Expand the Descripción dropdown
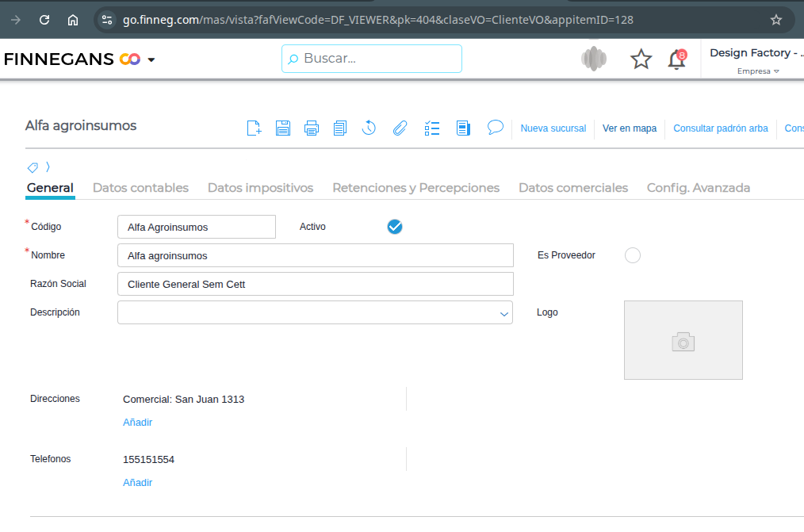This screenshot has height=532, width=804. point(503,314)
